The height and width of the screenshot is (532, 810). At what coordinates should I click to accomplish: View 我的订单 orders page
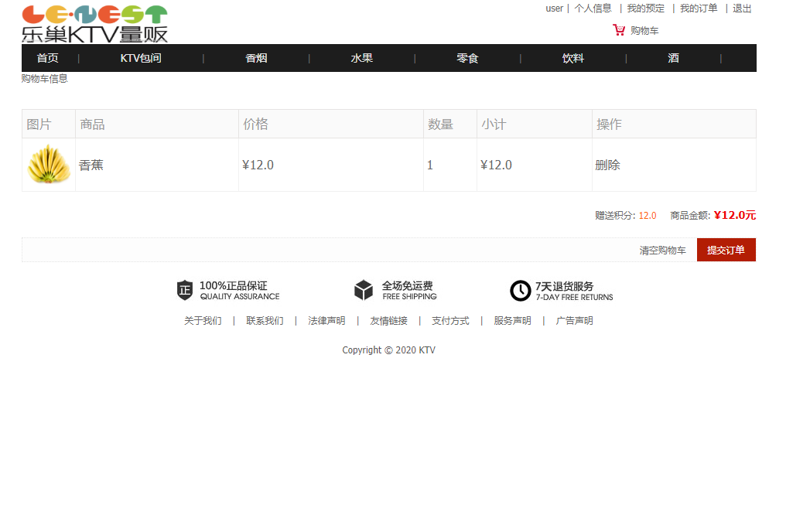tap(699, 8)
